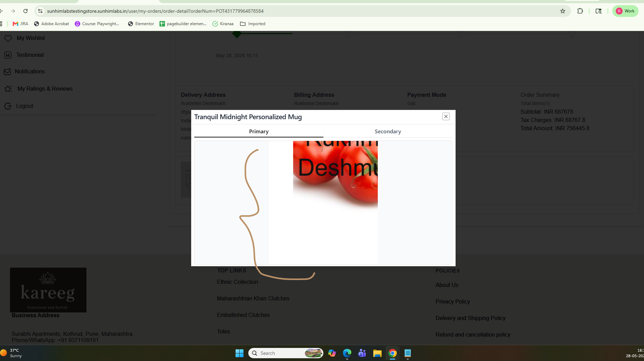The width and height of the screenshot is (644, 361).
Task: Click the Chrome icon in the taskbar
Action: click(393, 353)
